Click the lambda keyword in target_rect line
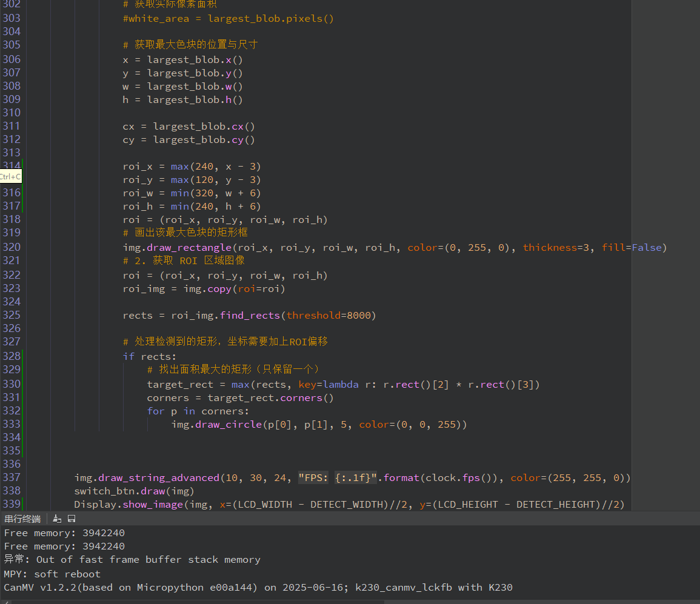This screenshot has width=700, height=604. pos(340,384)
